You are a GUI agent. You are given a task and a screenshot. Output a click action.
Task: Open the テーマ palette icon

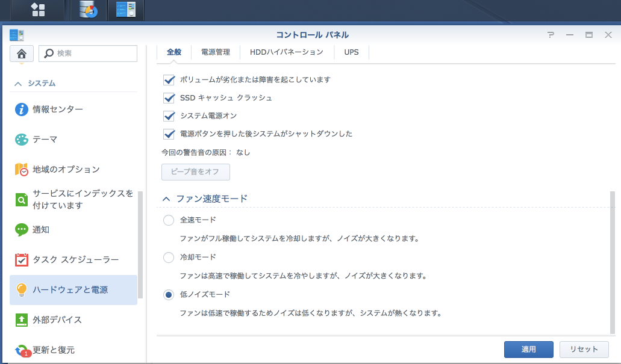pos(22,140)
